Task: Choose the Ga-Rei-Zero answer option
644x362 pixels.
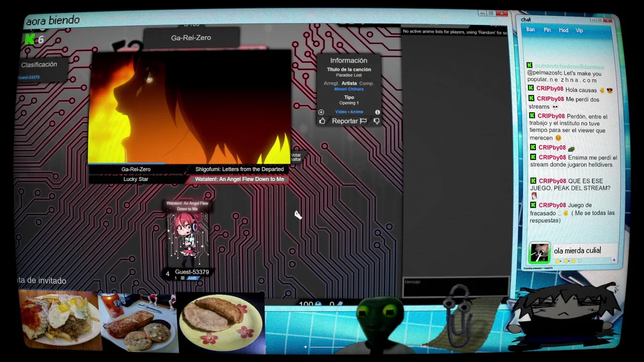Action: coord(136,169)
